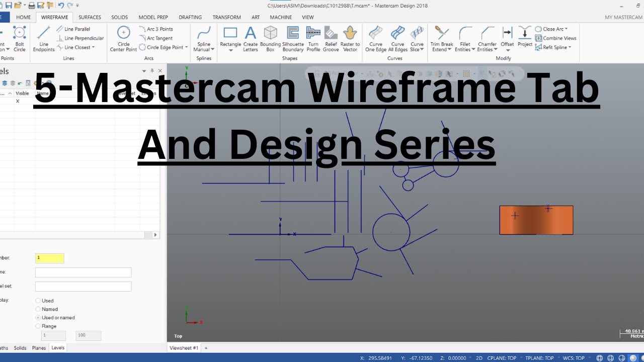
Task: Switch to the Planes manager tab
Action: (39, 348)
